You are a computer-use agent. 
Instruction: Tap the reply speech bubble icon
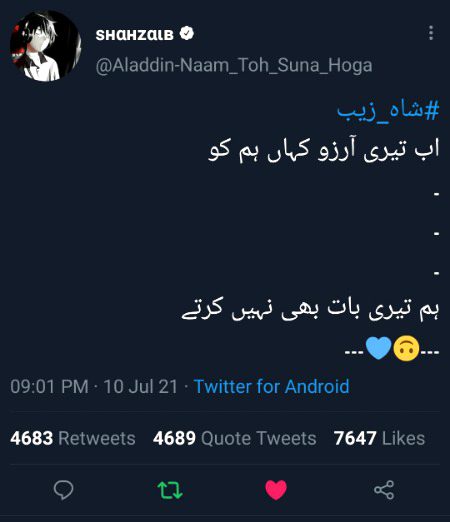coord(63,490)
